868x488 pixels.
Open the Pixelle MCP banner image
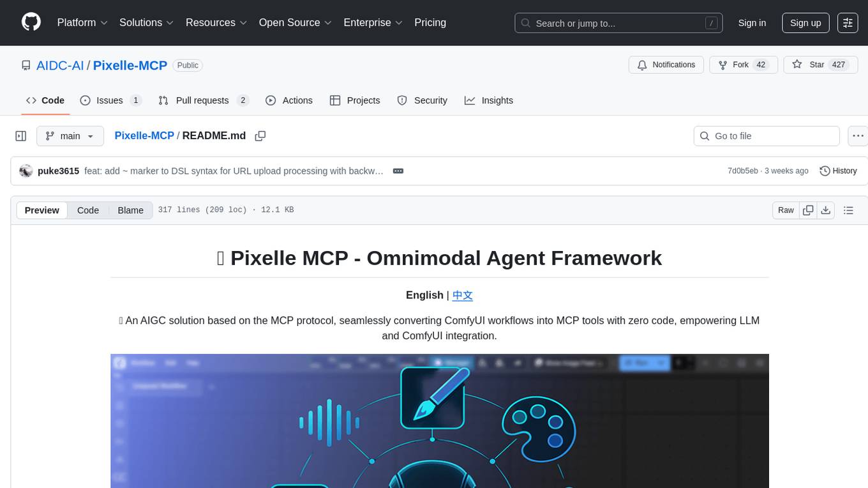pos(440,421)
